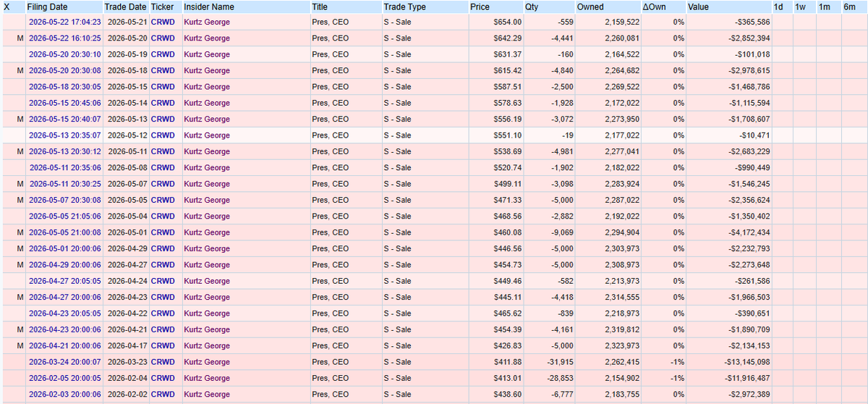Open filing dated 2026-02-05 20:00:05
The width and height of the screenshot is (868, 404).
click(64, 379)
